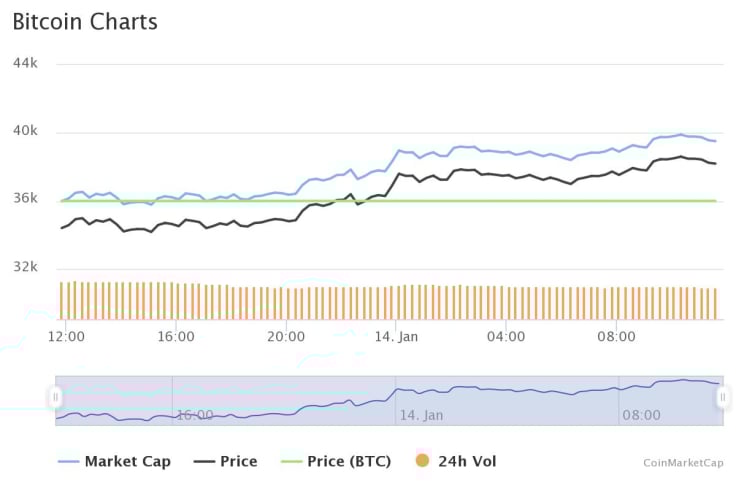Click the 16:00 marker in navigator
Viewport: 736px width, 491px height.
(x=195, y=415)
